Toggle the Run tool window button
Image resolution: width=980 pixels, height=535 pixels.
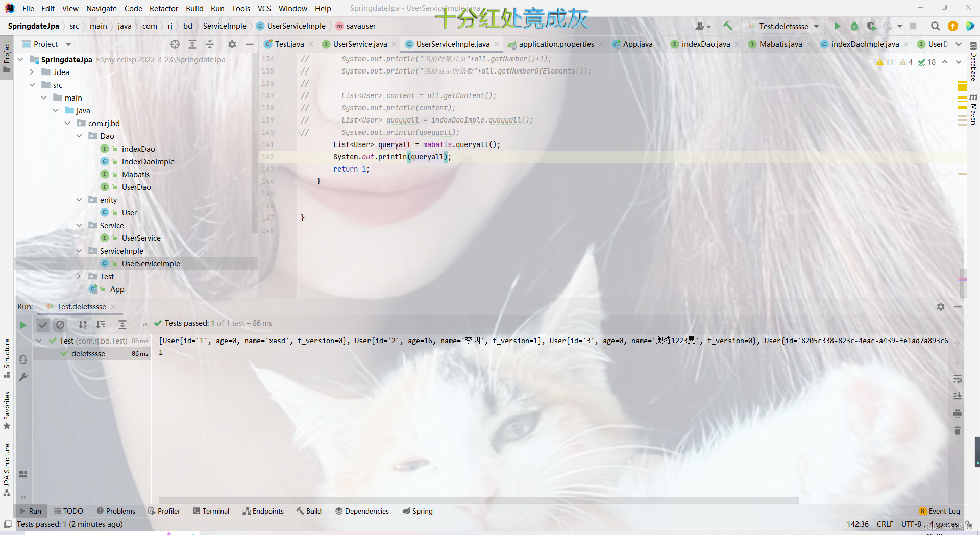coord(31,511)
